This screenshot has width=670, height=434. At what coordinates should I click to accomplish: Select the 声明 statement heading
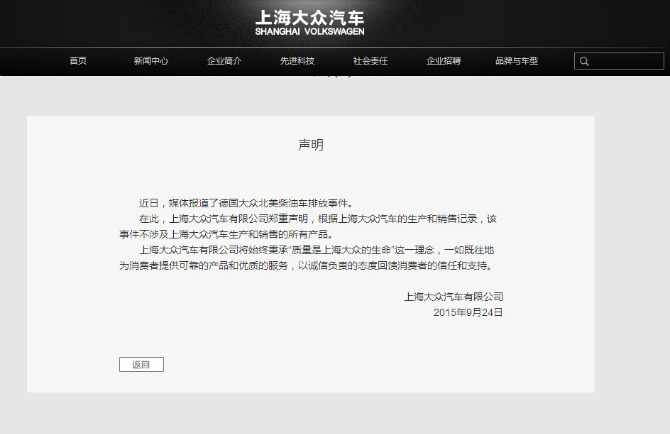tap(311, 145)
